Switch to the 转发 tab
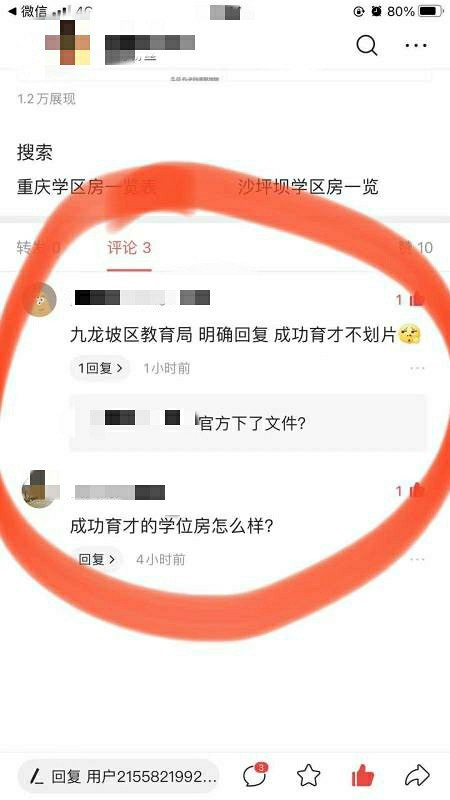The width and height of the screenshot is (450, 800). pos(39,248)
